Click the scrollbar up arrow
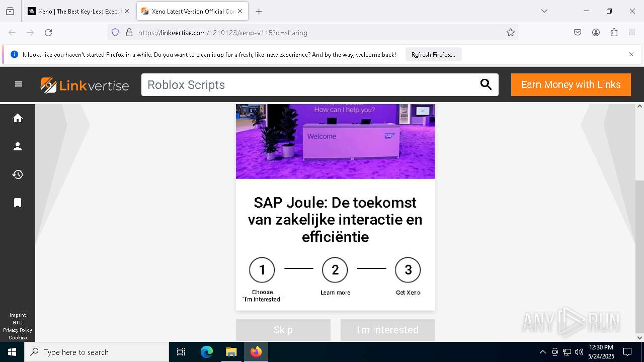 (x=639, y=107)
